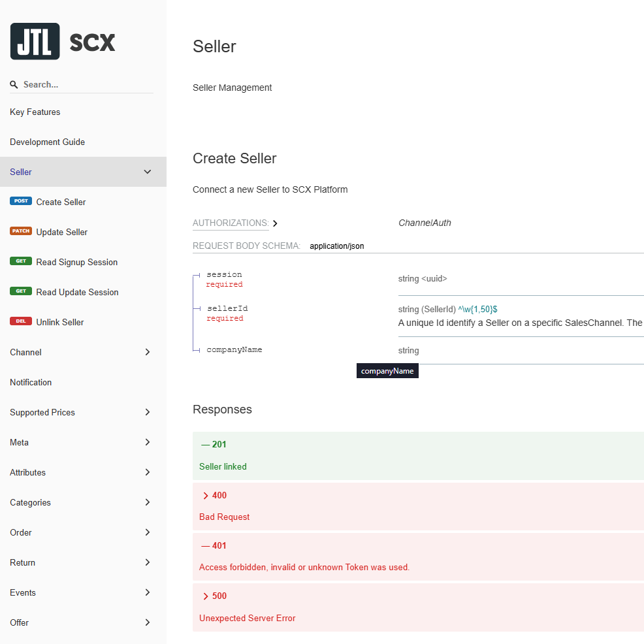644x644 pixels.
Task: Click the search magnifier icon
Action: (x=14, y=85)
